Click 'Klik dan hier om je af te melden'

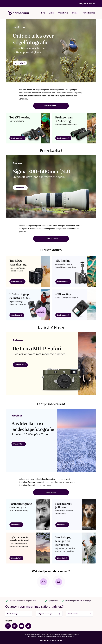[51, 640]
